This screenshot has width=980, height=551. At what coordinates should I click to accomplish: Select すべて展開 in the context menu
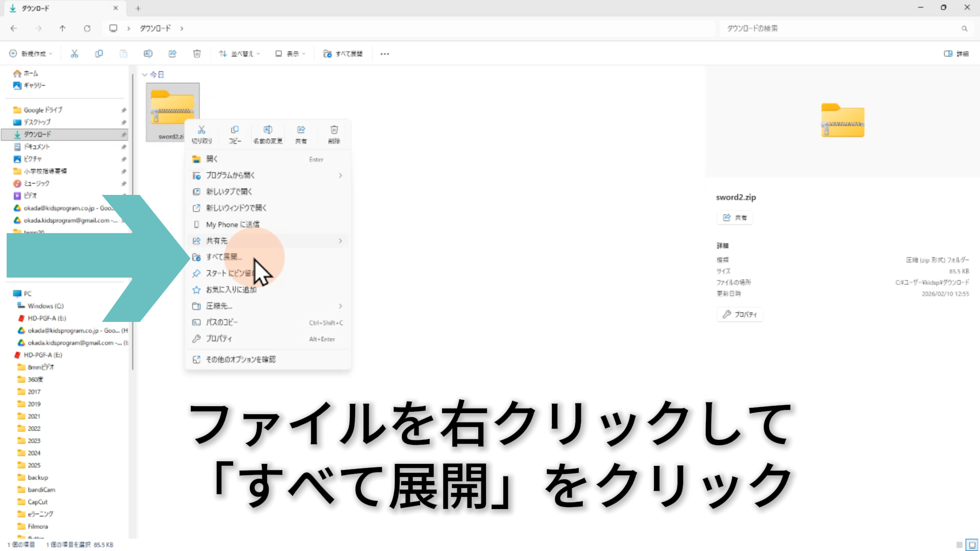pyautogui.click(x=224, y=257)
